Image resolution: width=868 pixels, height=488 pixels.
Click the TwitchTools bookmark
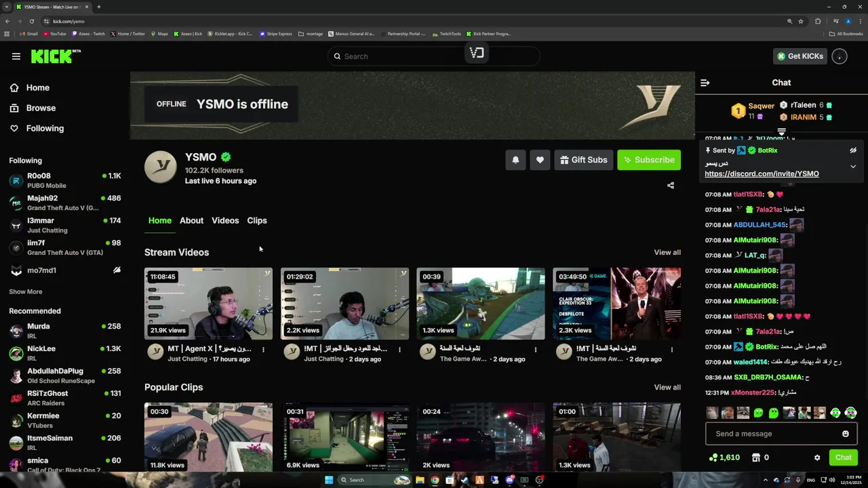[446, 34]
